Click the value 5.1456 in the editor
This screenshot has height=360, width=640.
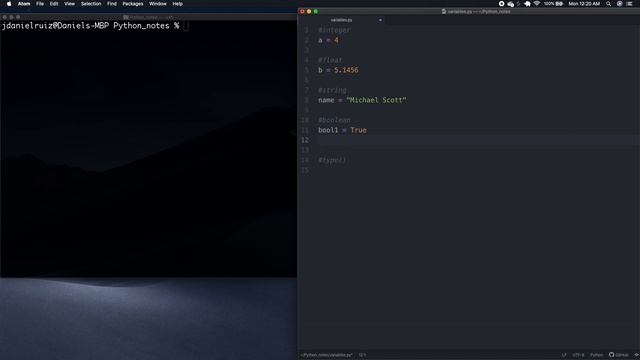click(x=346, y=70)
